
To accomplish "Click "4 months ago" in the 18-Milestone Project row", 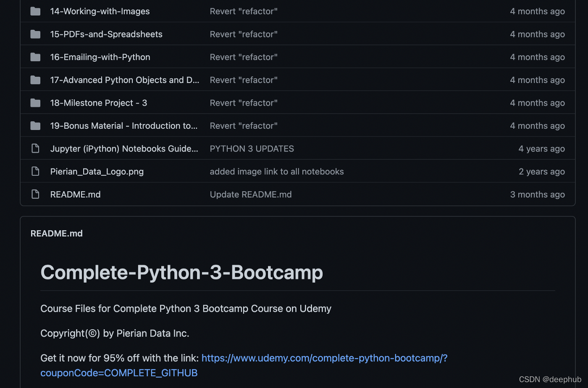I will pos(538,103).
